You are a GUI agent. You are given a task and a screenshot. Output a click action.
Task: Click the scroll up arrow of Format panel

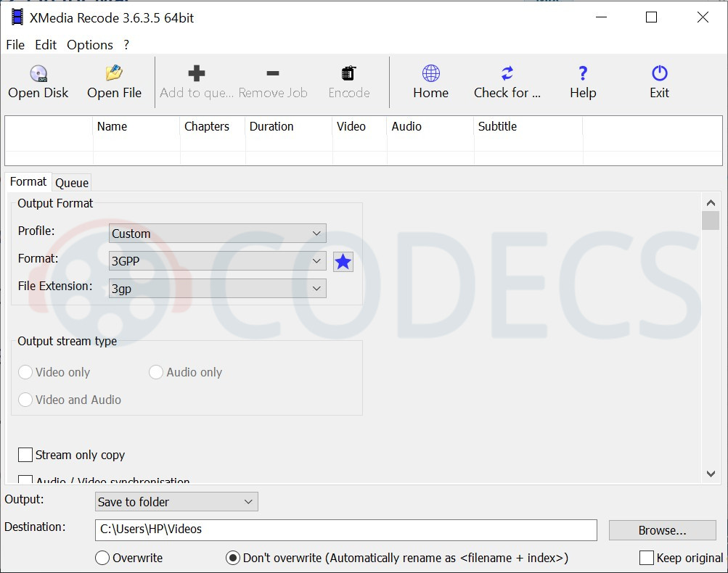711,203
